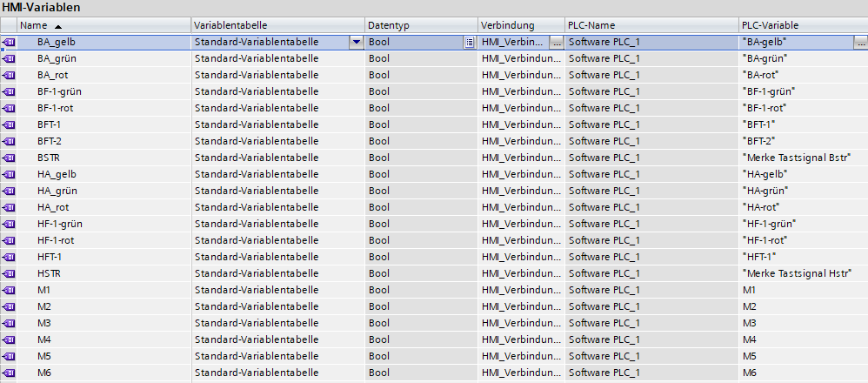Select the tag icon beside BA_grün

pos(9,58)
